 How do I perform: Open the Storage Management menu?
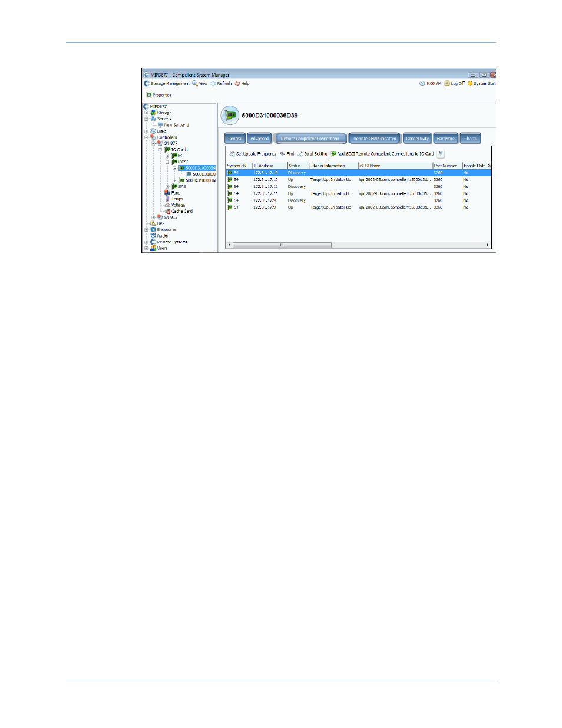[167, 84]
